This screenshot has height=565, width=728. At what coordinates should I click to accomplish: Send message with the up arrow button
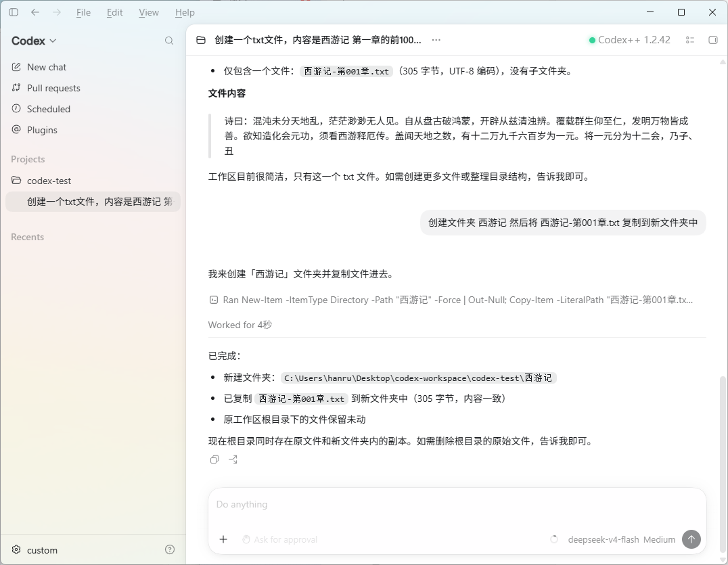(x=691, y=539)
